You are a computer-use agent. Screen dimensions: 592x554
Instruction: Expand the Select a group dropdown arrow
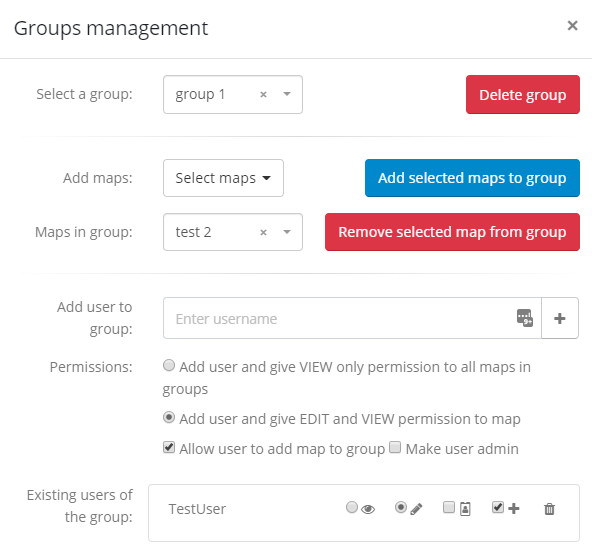[x=287, y=94]
